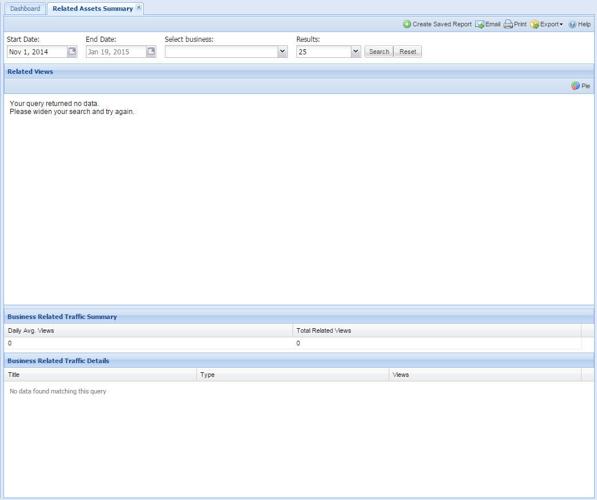Sort by Views column header
Viewport: 597px width, 500px height.
click(x=485, y=375)
